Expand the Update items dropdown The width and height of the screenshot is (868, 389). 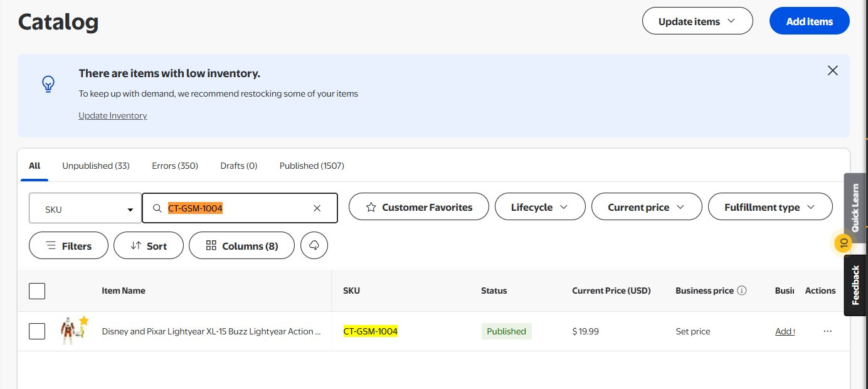[697, 21]
